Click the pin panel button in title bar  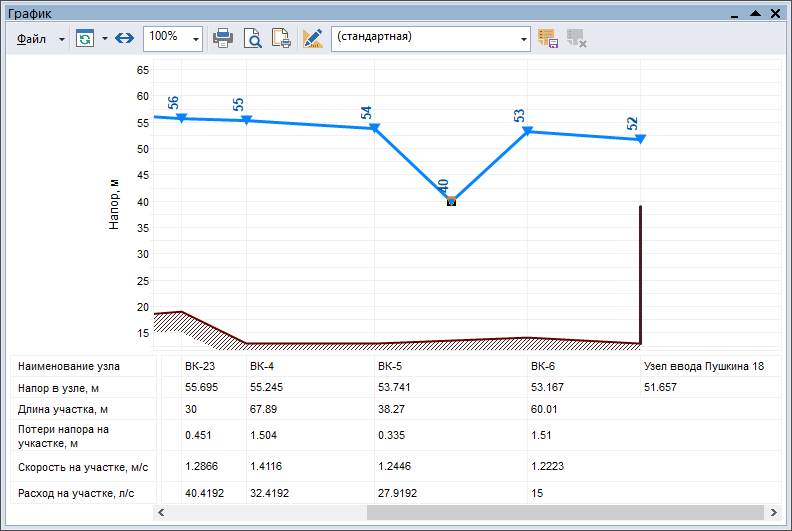point(735,13)
